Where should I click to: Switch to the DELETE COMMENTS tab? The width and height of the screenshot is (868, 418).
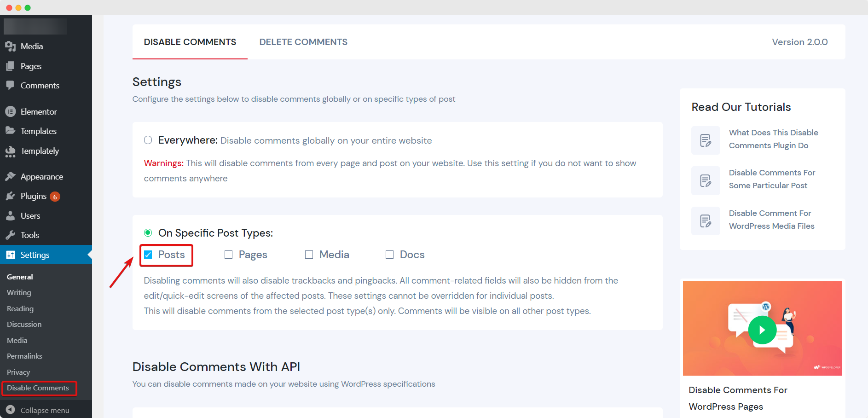point(303,41)
